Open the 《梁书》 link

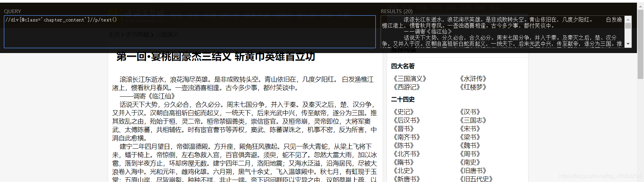(x=470, y=137)
